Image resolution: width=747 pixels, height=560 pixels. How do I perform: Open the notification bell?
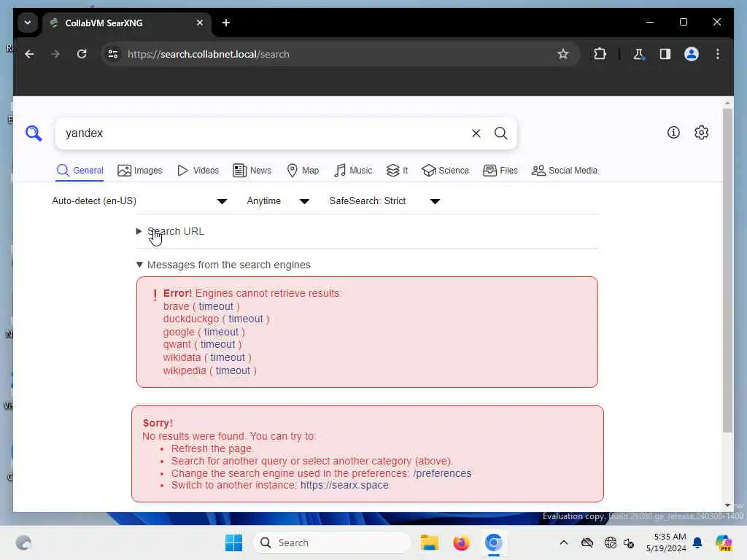[x=697, y=542]
